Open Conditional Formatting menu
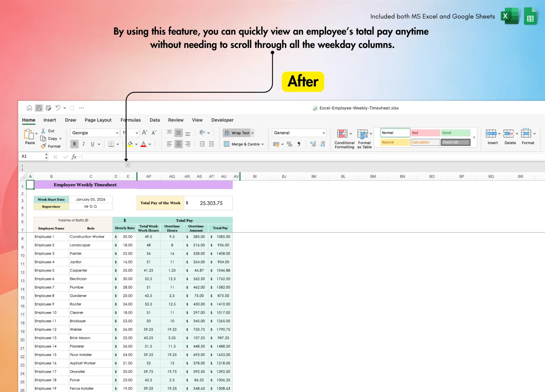Viewport: 545px width, 392px height. click(344, 139)
